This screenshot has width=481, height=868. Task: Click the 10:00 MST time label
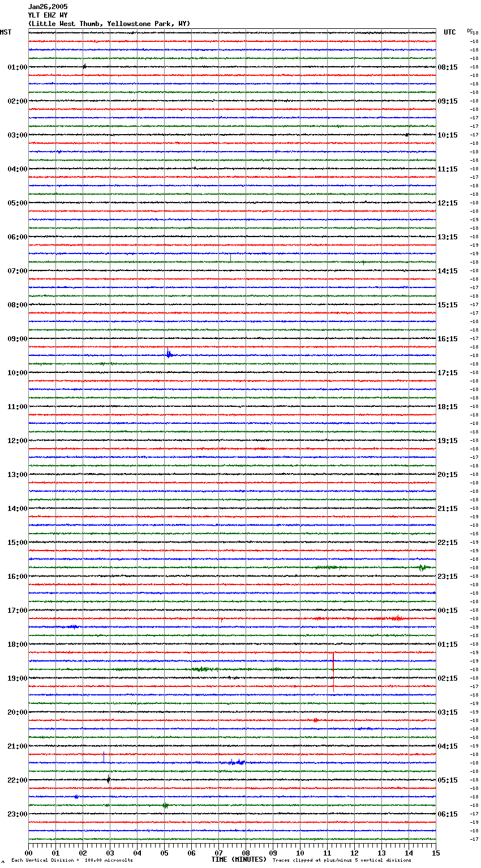(18, 373)
